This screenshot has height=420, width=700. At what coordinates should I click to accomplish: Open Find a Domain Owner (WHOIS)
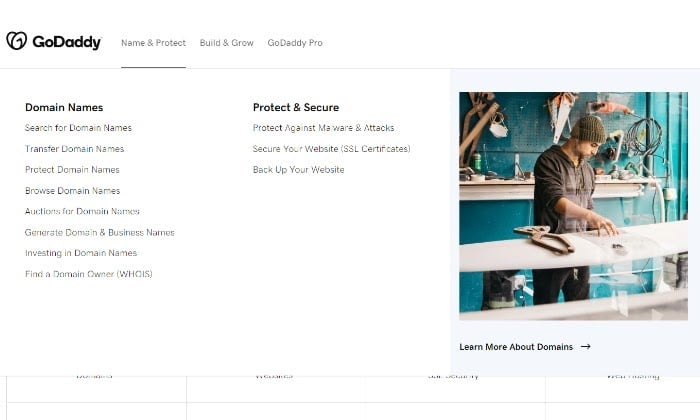(88, 274)
